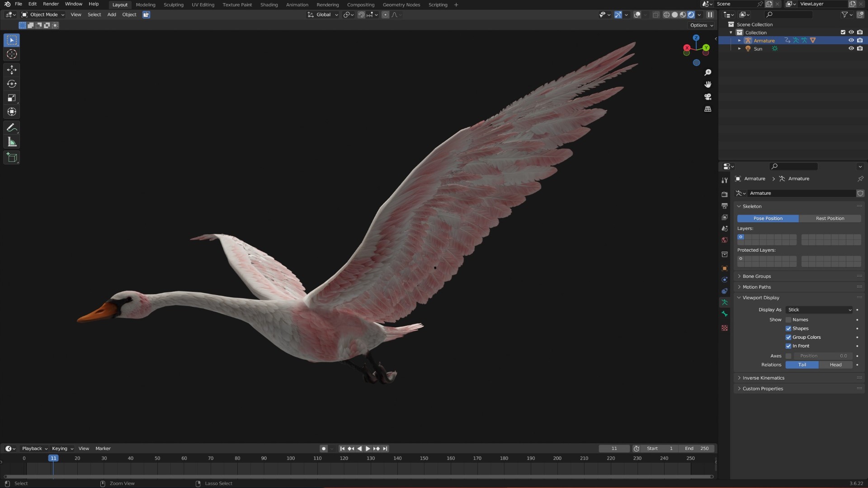
Task: Click the End frame 250 field
Action: (697, 449)
